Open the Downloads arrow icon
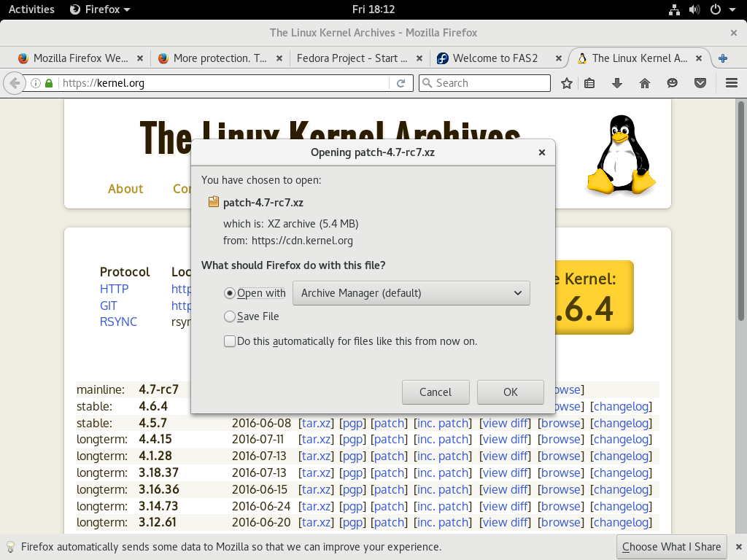The image size is (747, 560). pos(617,83)
